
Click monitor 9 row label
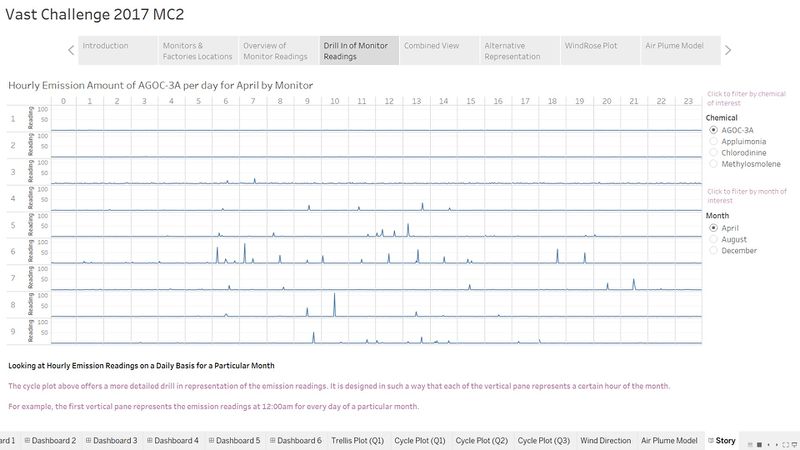coord(13,331)
